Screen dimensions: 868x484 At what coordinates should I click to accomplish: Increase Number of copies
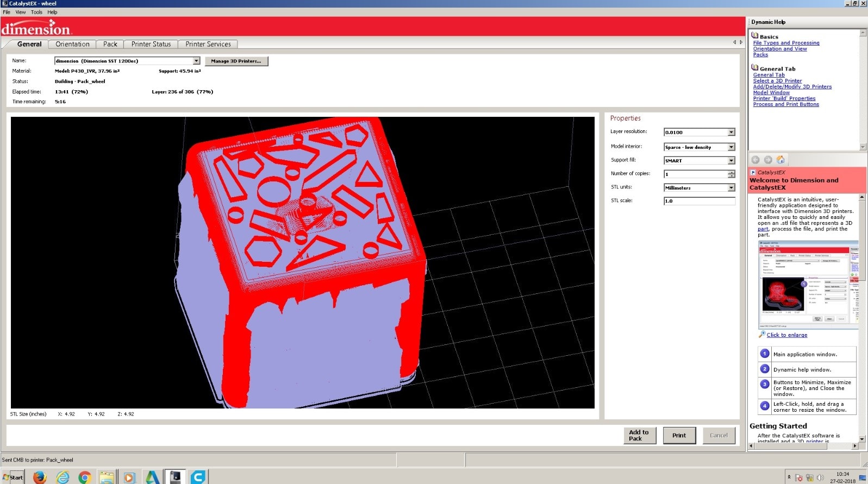coord(731,172)
